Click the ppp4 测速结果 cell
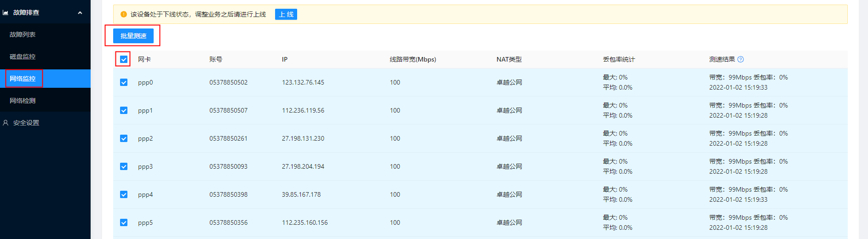The width and height of the screenshot is (868, 239). tap(748, 194)
